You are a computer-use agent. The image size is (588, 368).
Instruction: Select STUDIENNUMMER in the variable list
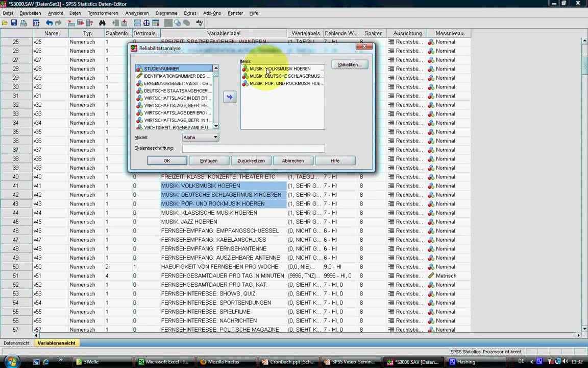(x=174, y=68)
